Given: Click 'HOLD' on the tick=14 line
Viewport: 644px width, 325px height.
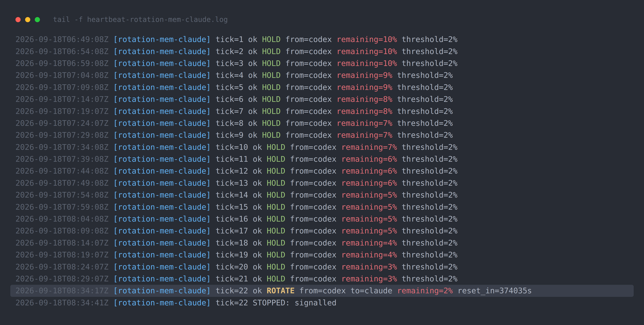Looking at the screenshot, I should (276, 195).
